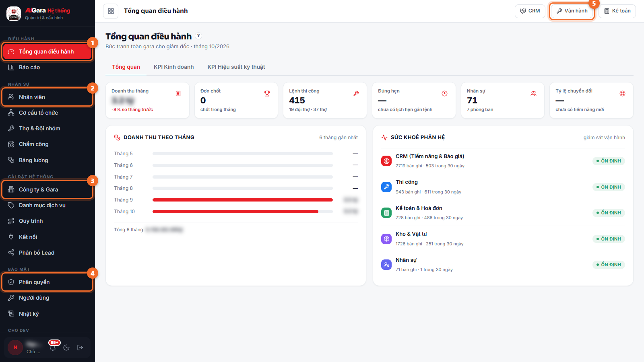Click trophy icon on Đơn chốt card

(267, 94)
